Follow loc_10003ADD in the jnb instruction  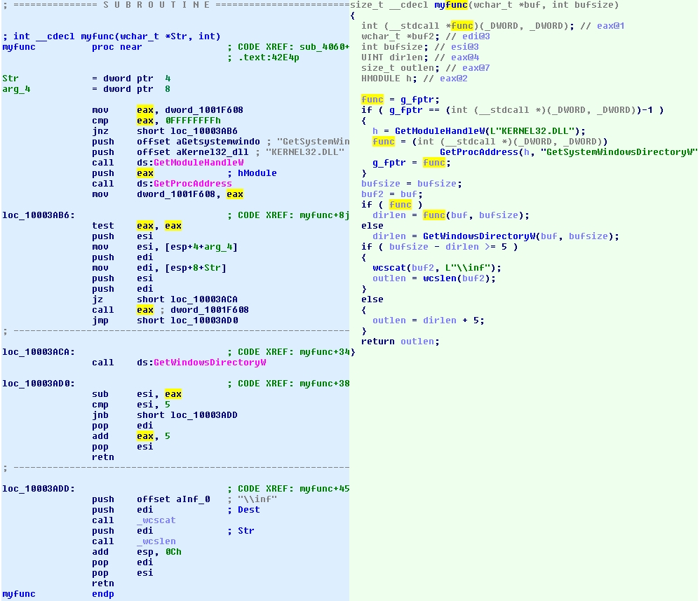[203, 415]
